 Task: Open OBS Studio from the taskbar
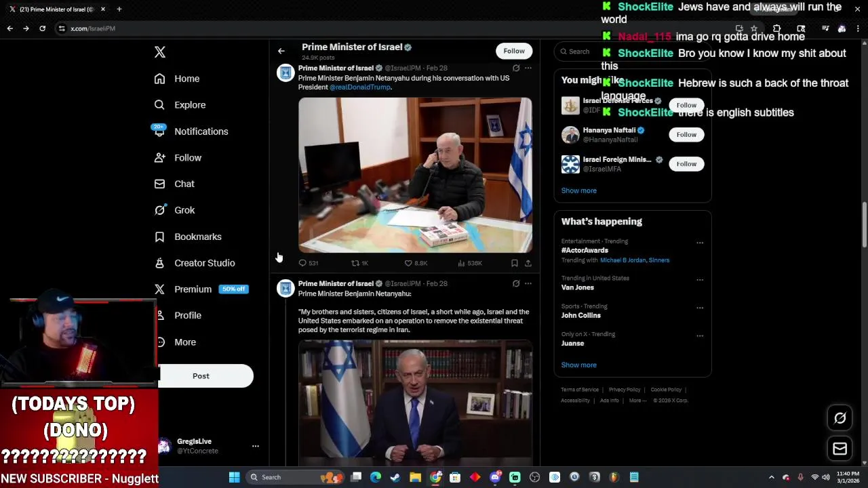[x=534, y=477]
